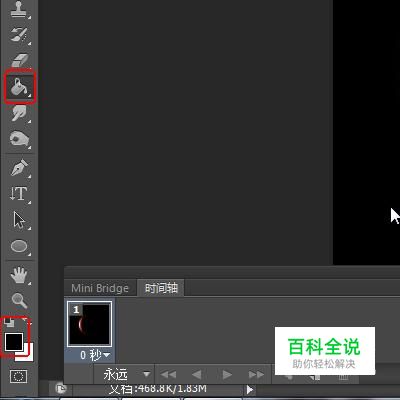Reset to default foreground and background colors
The width and height of the screenshot is (400, 400).
click(x=9, y=322)
